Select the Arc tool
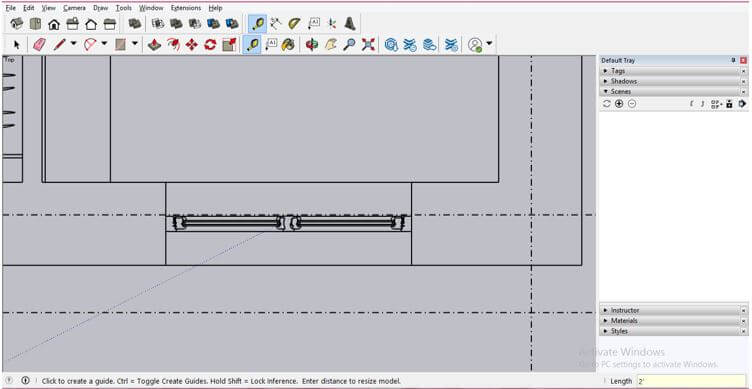Image resolution: width=752 pixels, height=389 pixels. (x=90, y=45)
